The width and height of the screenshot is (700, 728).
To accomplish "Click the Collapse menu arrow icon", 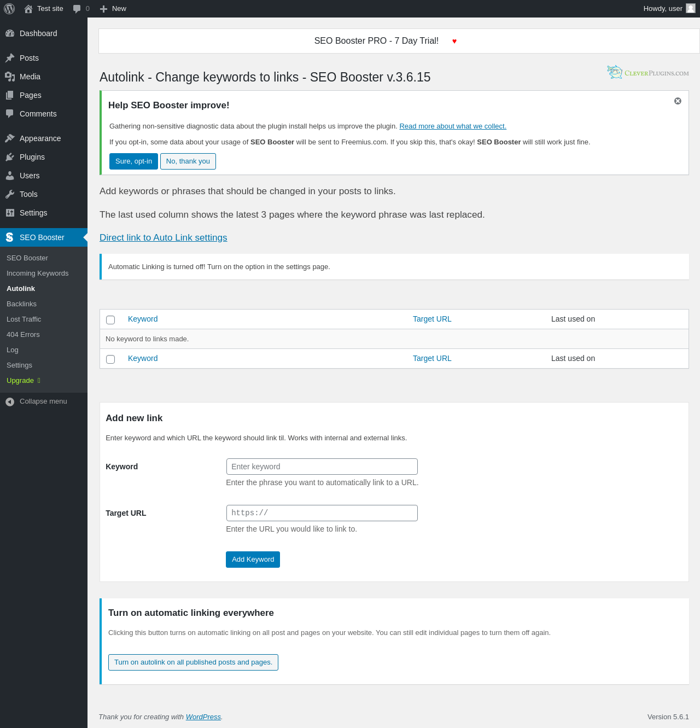I will (x=10, y=402).
